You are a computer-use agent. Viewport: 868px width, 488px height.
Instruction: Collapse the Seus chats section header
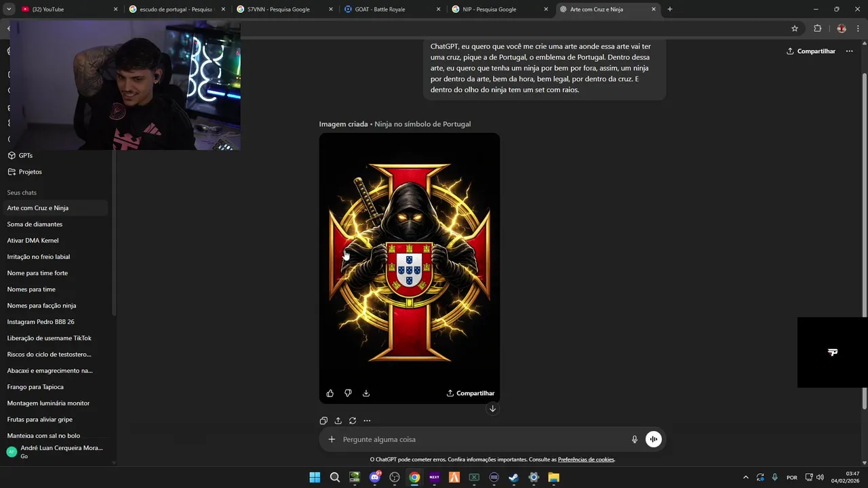(x=22, y=192)
